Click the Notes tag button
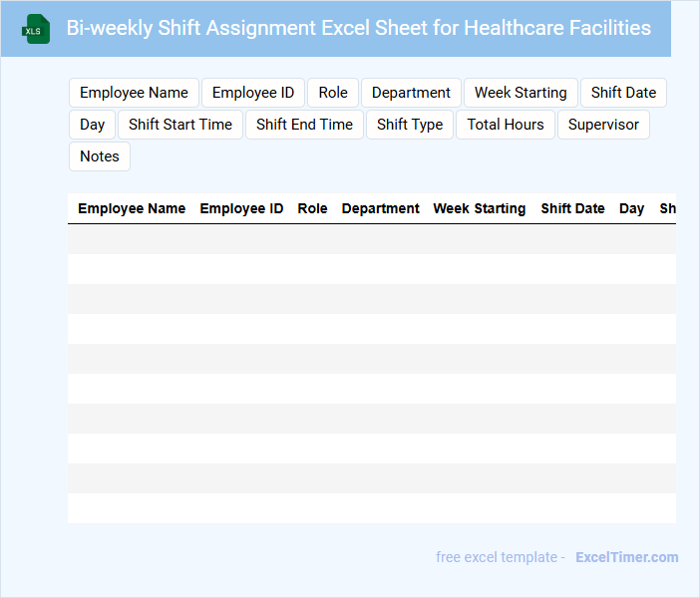Viewport: 700px width, 598px height. click(100, 156)
